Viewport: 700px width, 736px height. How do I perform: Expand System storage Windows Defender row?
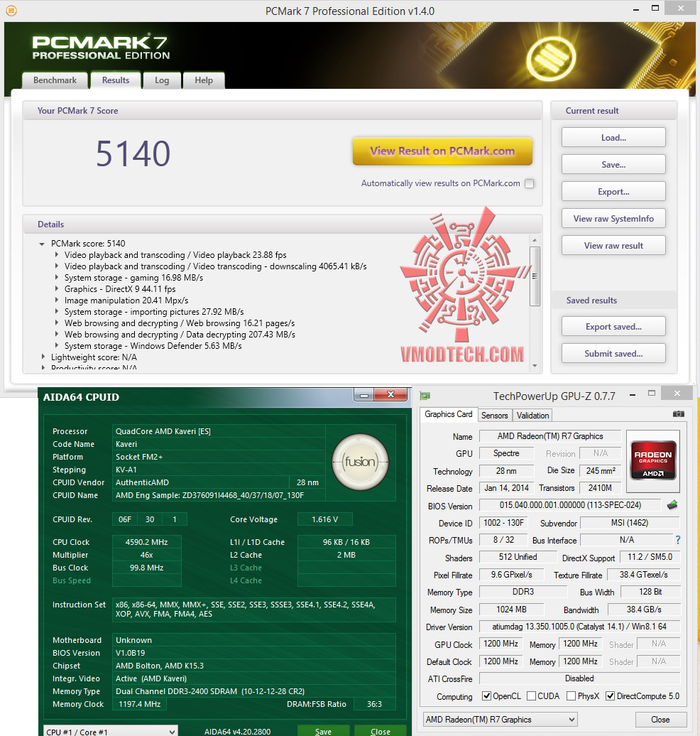[x=57, y=345]
